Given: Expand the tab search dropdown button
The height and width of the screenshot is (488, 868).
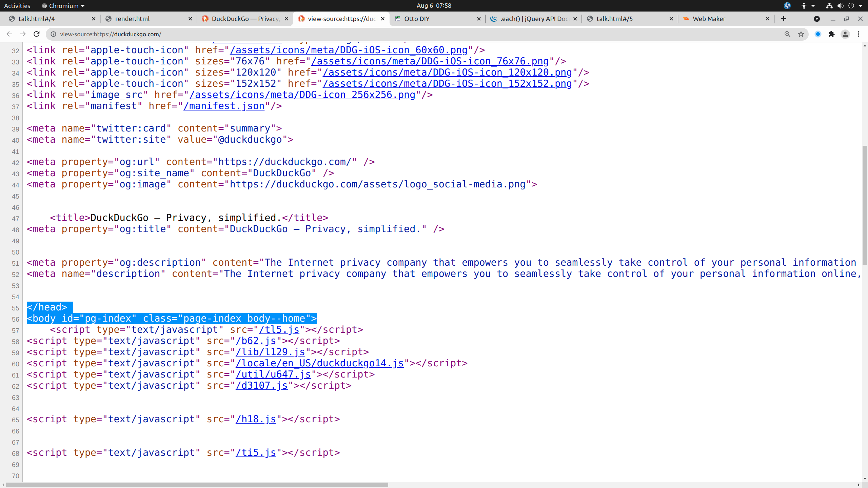Looking at the screenshot, I should click(817, 19).
